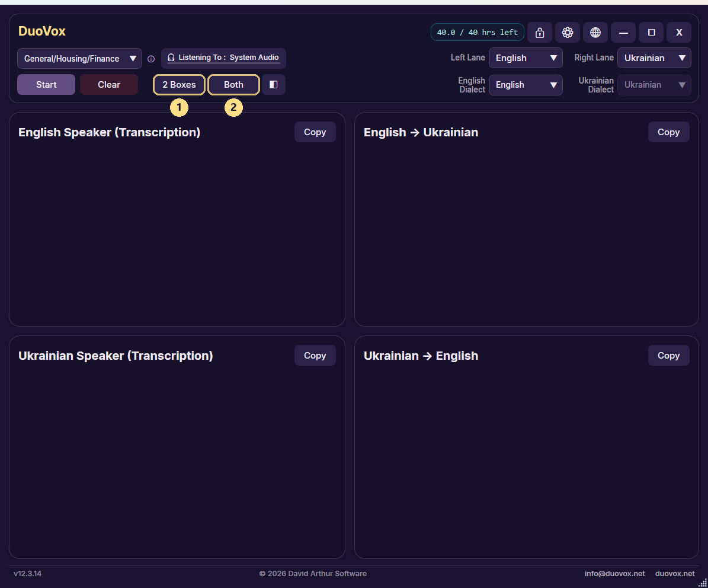This screenshot has height=588, width=708.
Task: Click the English Speaker (Transcription) heading
Action: point(109,132)
